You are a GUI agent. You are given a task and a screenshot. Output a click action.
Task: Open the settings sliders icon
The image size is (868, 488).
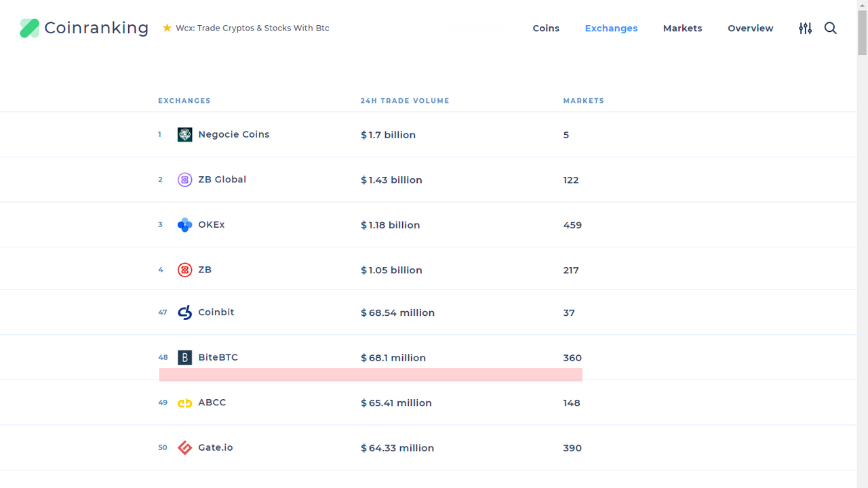click(x=805, y=28)
